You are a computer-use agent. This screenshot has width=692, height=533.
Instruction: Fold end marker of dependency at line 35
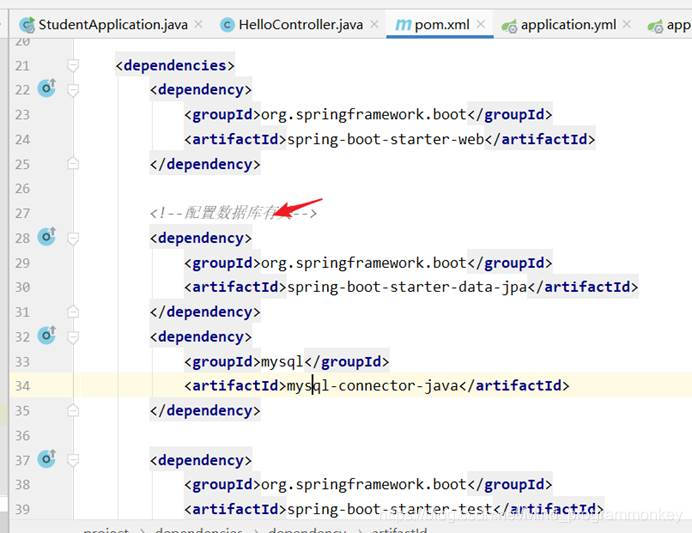73,411
